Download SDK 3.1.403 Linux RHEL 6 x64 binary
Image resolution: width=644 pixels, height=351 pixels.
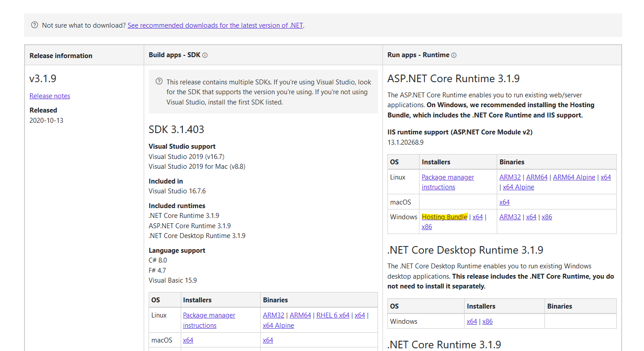click(x=333, y=315)
